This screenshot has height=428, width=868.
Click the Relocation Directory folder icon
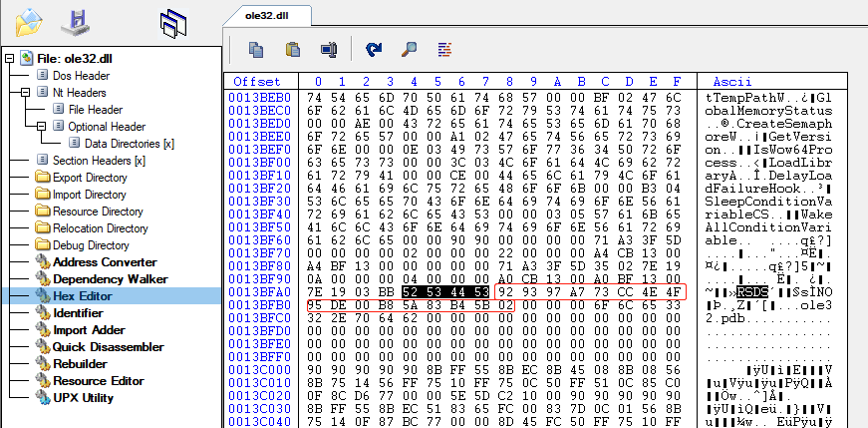(42, 228)
